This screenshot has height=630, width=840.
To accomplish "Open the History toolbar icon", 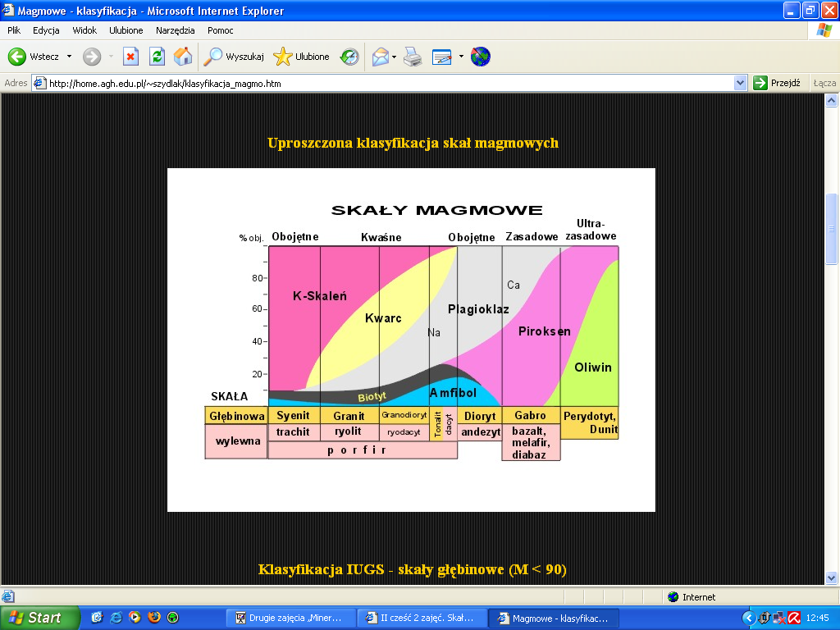I will (349, 57).
